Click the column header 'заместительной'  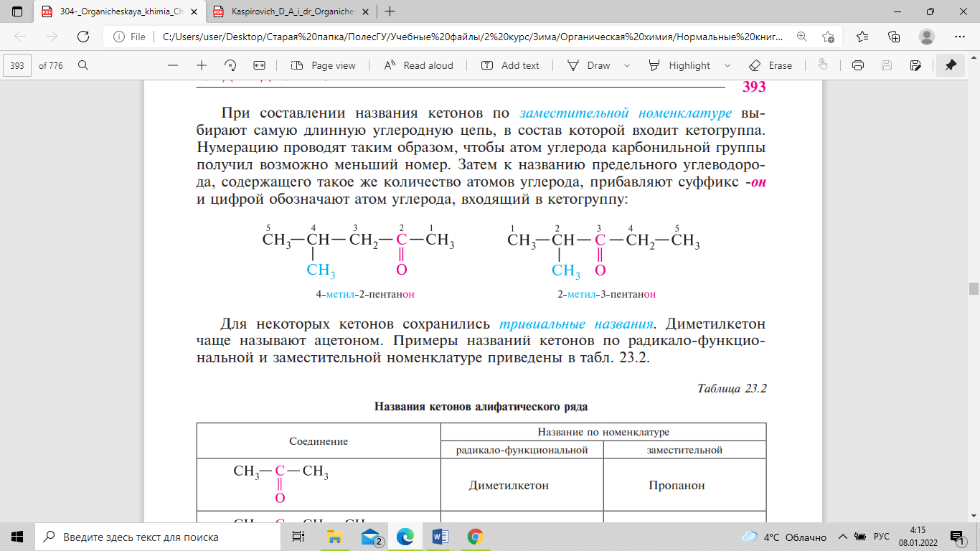pyautogui.click(x=684, y=450)
